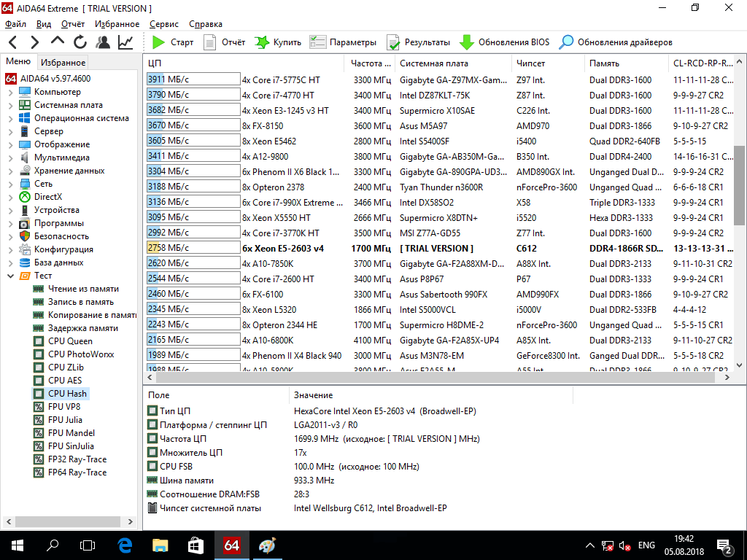Image resolution: width=747 pixels, height=560 pixels.
Task: Open the Справка menu
Action: [205, 24]
